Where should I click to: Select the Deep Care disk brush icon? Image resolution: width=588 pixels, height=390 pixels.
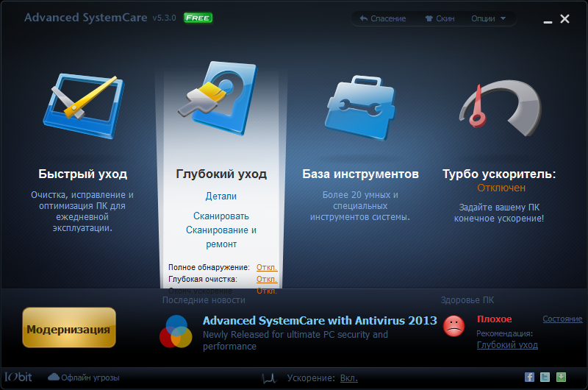coord(217,98)
